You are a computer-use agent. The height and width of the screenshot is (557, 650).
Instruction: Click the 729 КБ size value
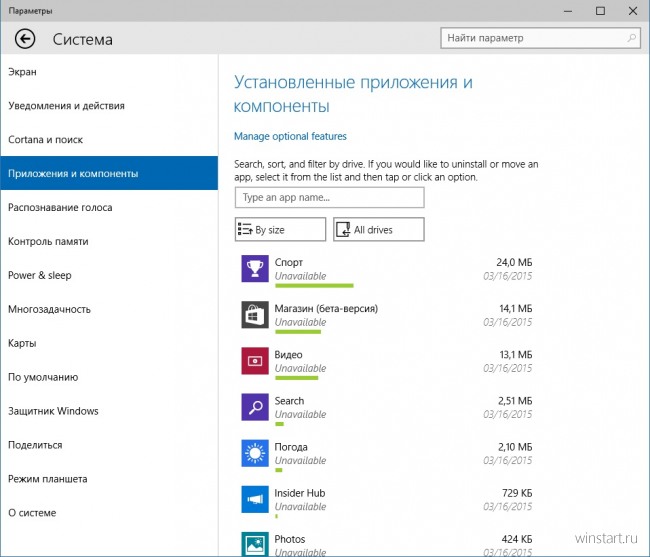[517, 493]
